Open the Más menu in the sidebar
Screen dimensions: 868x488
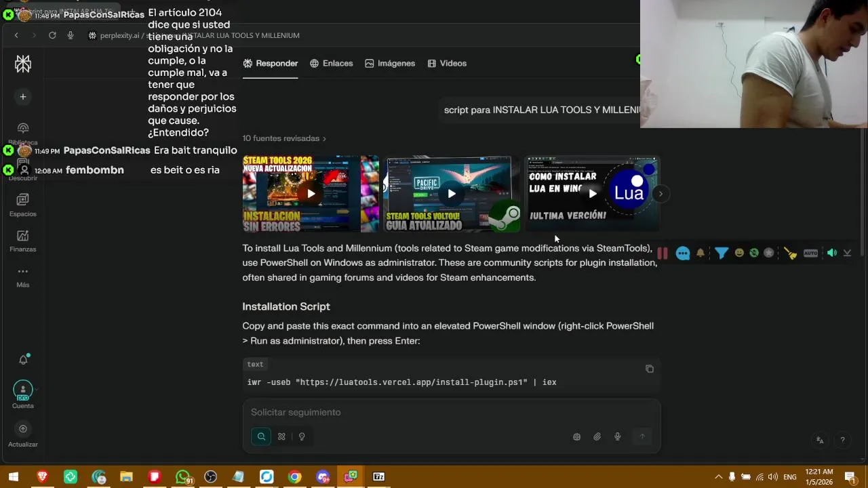tap(23, 277)
